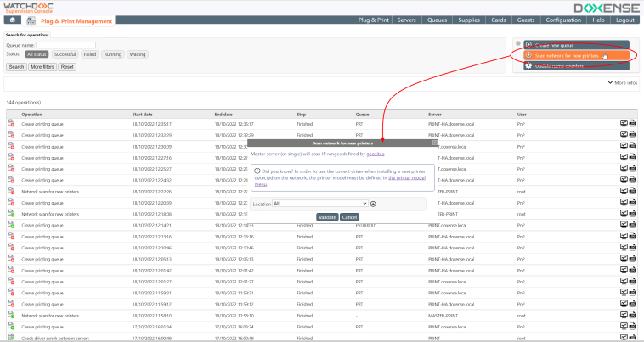Image resolution: width=644 pixels, height=342 pixels.
Task: Follow the geosites link in the dialog
Action: (376, 154)
